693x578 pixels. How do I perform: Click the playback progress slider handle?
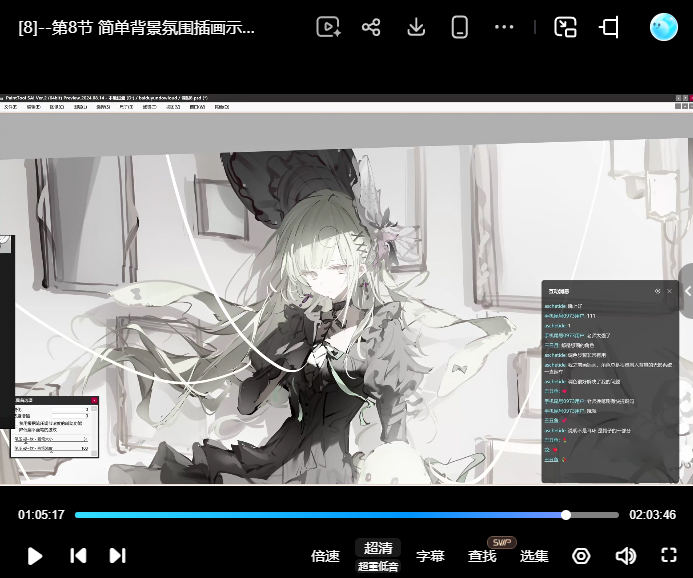(x=566, y=515)
